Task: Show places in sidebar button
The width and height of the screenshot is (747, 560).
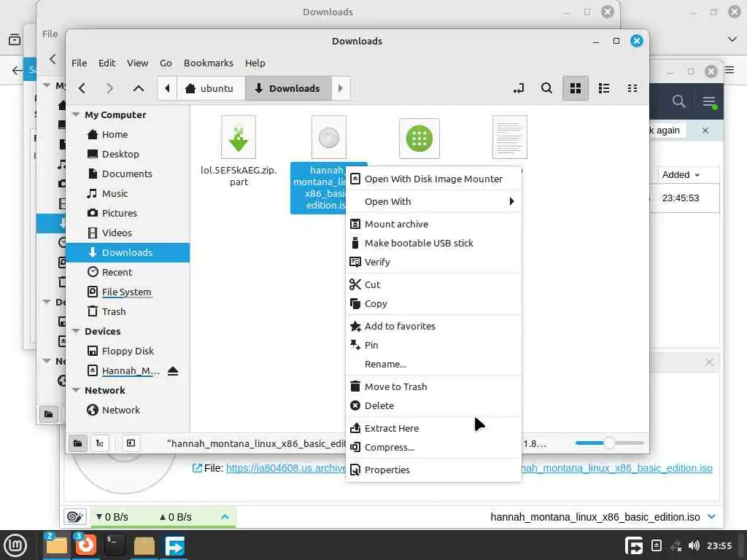Action: click(77, 443)
